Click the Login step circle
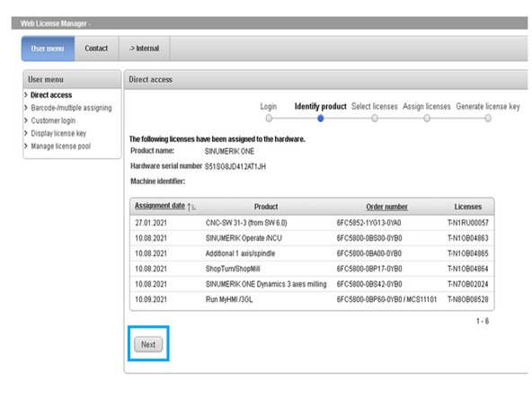This screenshot has width=532, height=399. (x=269, y=119)
